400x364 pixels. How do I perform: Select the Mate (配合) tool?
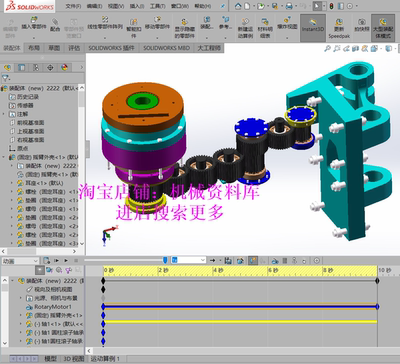point(55,25)
